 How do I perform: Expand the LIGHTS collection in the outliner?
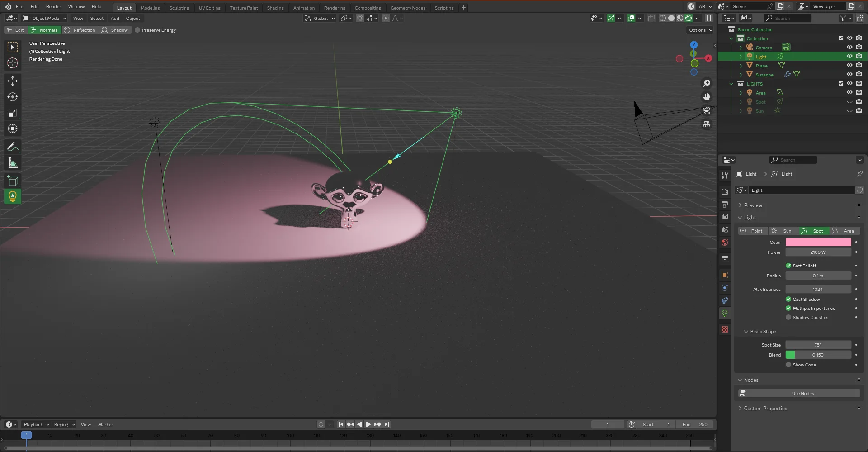click(x=731, y=84)
